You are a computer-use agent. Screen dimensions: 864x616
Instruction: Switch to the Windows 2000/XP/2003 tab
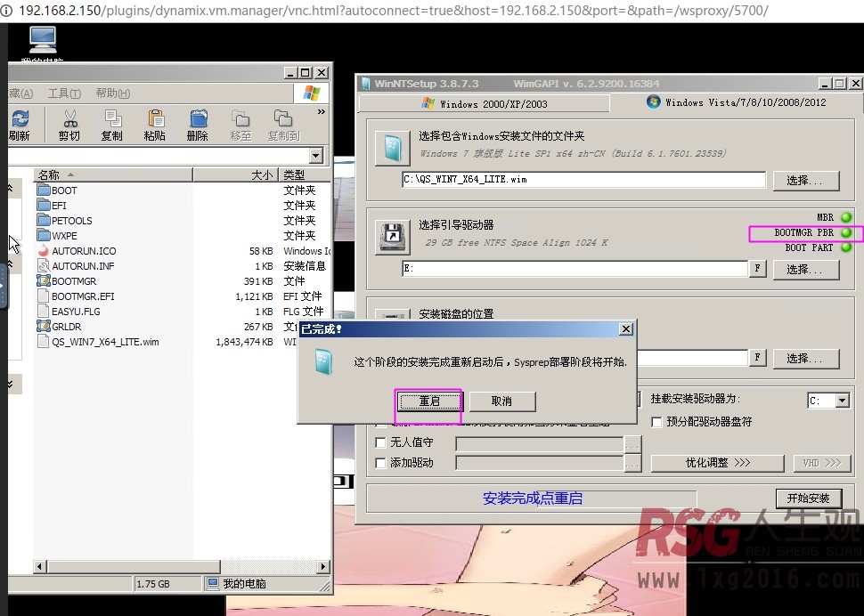[485, 103]
